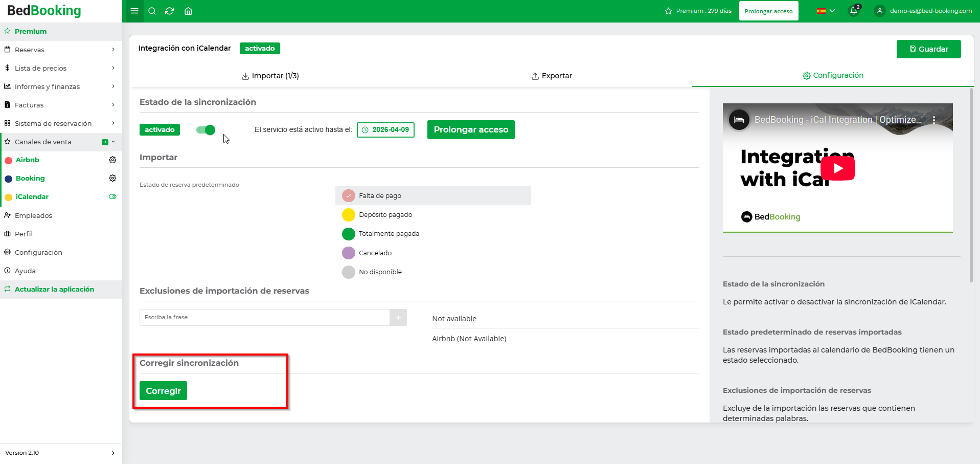Click the search magnifier icon

tap(152, 11)
